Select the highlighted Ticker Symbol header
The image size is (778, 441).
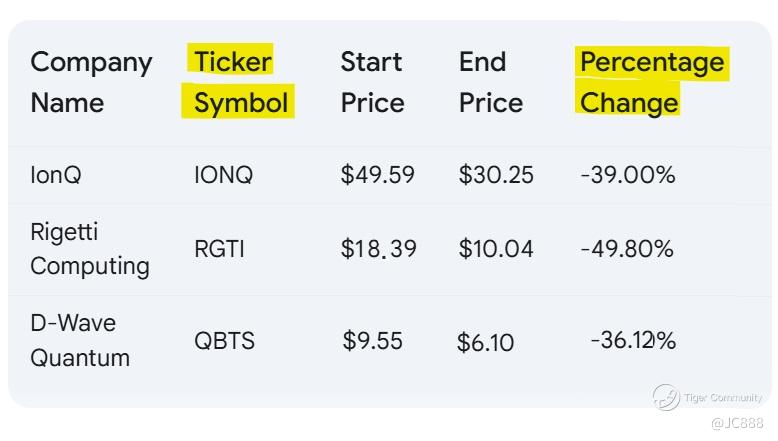[x=239, y=82]
